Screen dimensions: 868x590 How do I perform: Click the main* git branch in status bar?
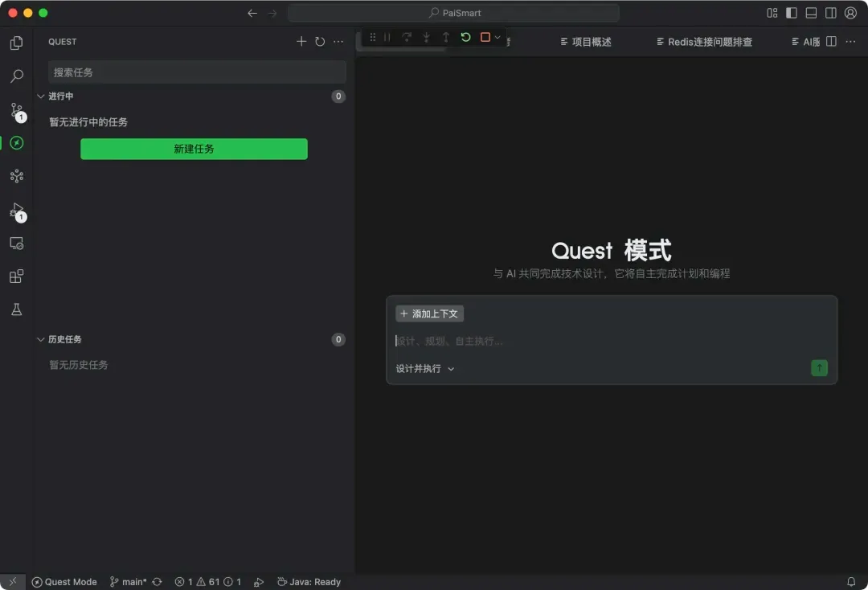coord(129,582)
